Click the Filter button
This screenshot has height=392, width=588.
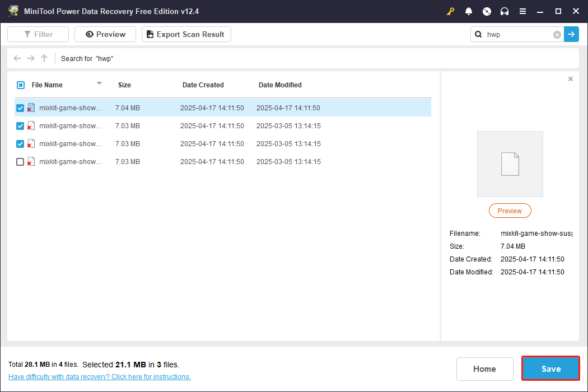[38, 34]
